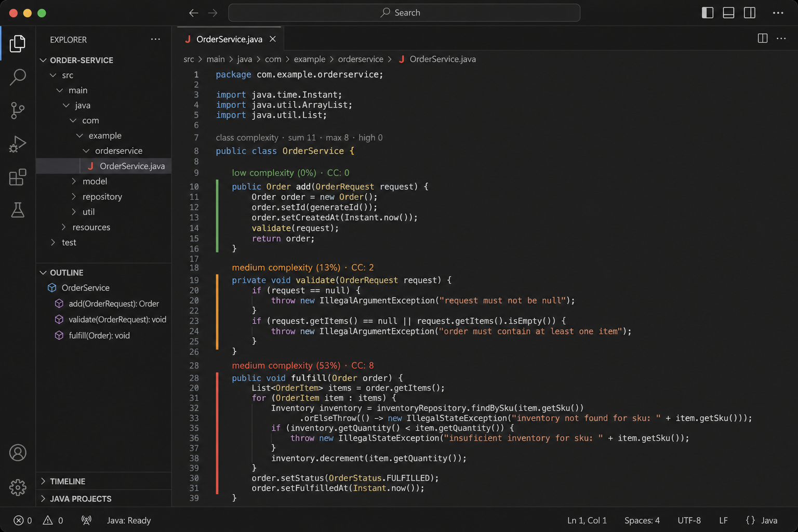Click Spaces: 4 indentation setting
The image size is (798, 532).
pyautogui.click(x=642, y=520)
